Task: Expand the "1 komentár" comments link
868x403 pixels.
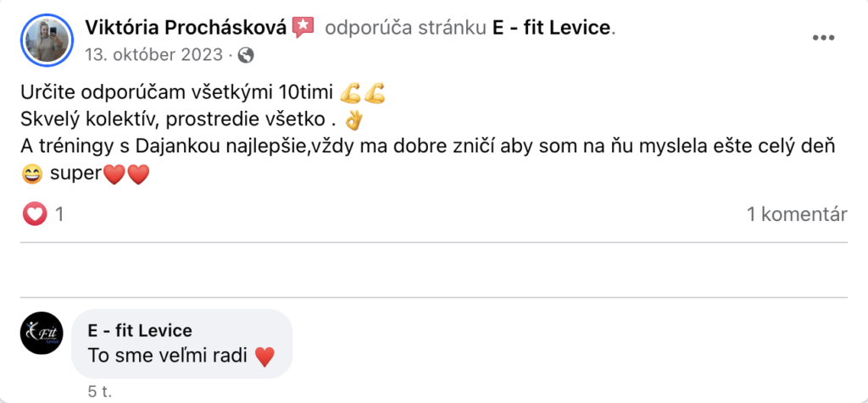Action: pyautogui.click(x=797, y=214)
